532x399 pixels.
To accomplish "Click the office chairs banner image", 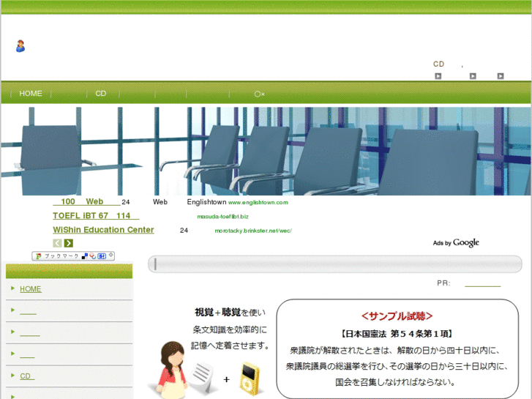I will pyautogui.click(x=266, y=151).
